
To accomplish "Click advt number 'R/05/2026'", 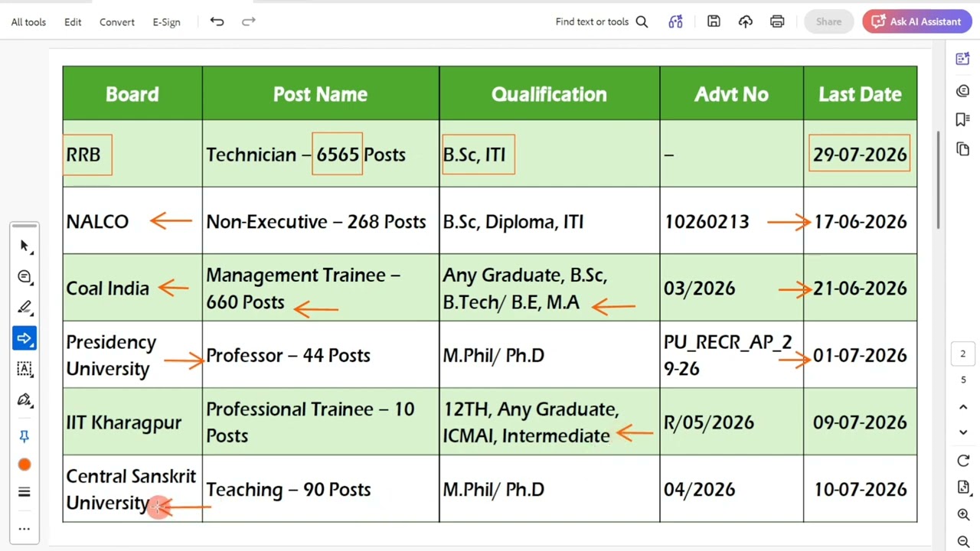I will 708,422.
